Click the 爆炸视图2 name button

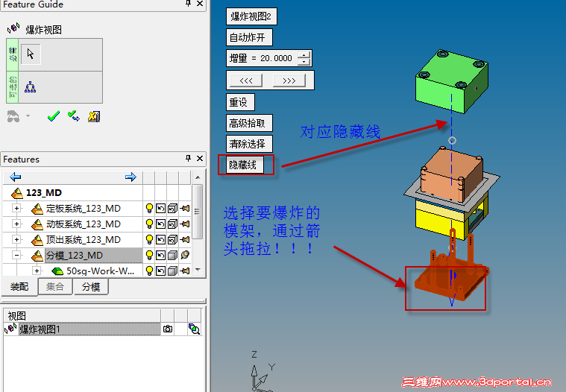point(251,16)
